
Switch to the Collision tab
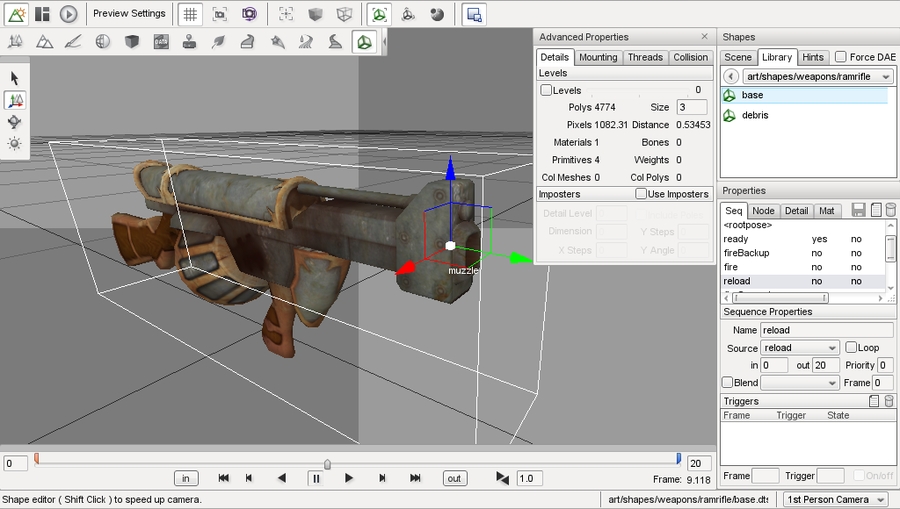(x=690, y=57)
